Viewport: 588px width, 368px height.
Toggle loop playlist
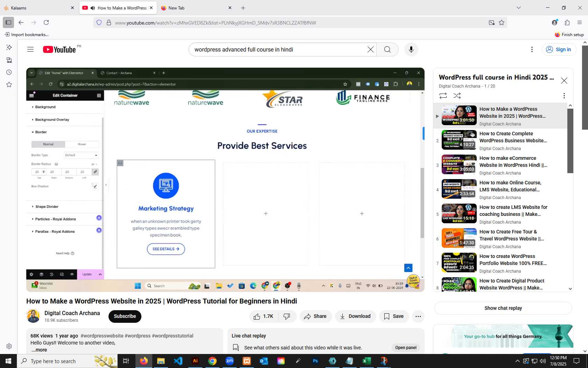[x=443, y=95]
